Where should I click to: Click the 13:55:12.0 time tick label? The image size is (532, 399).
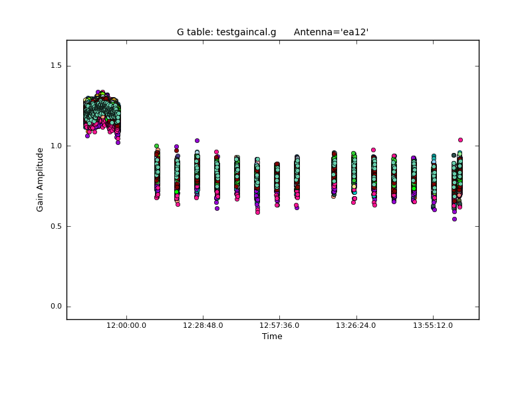click(433, 325)
